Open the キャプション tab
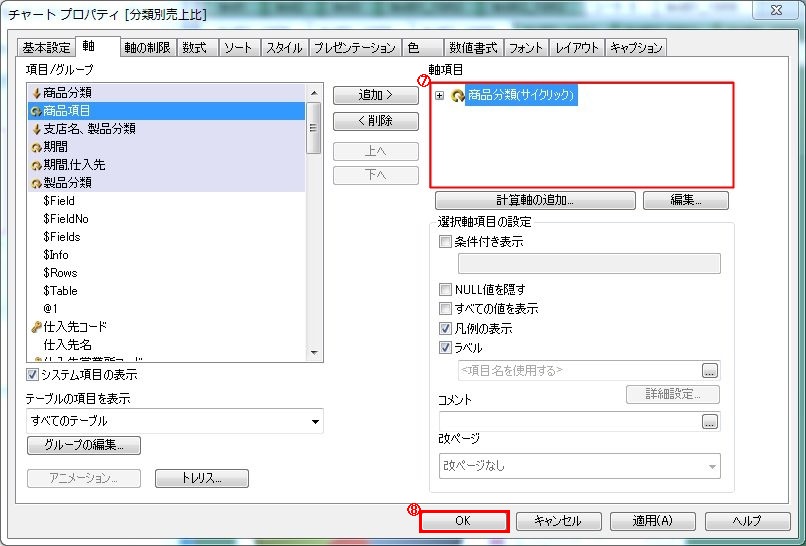This screenshot has width=806, height=546. [636, 48]
